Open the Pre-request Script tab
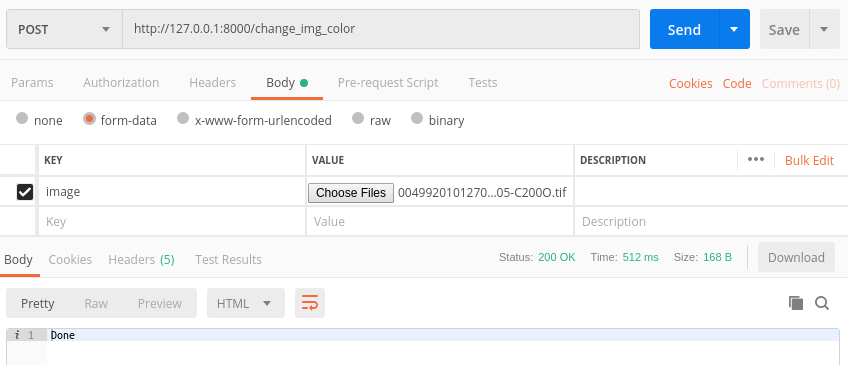The height and width of the screenshot is (365, 848). tap(388, 83)
